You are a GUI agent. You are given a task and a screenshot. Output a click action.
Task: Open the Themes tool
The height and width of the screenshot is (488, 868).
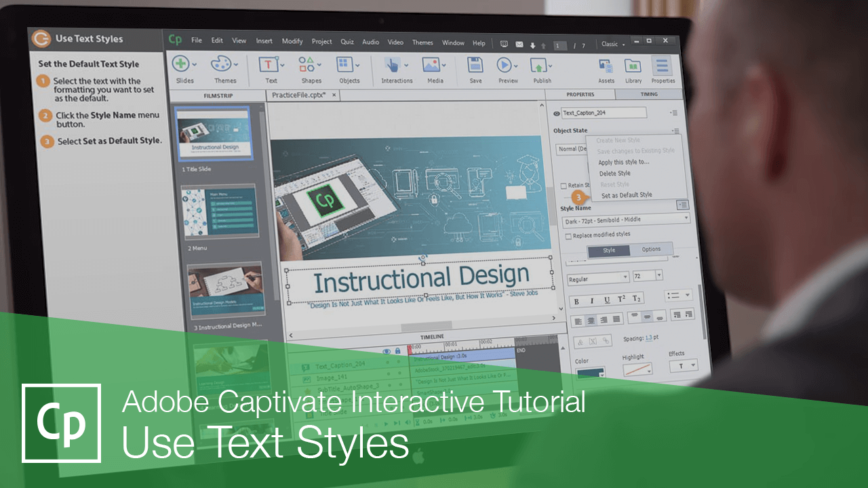[220, 66]
